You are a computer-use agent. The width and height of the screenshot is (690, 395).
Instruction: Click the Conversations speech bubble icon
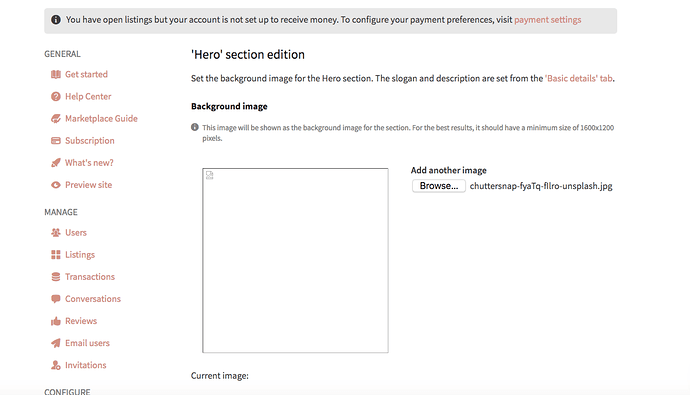55,299
